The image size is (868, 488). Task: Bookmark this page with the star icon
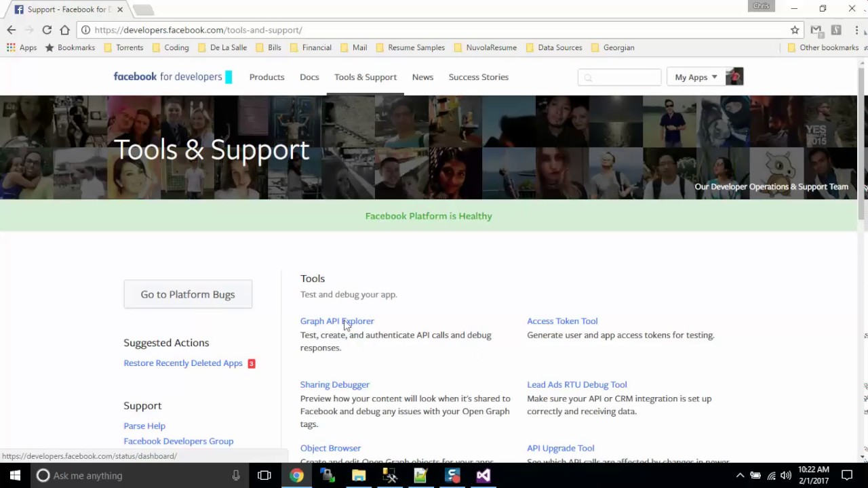(795, 30)
